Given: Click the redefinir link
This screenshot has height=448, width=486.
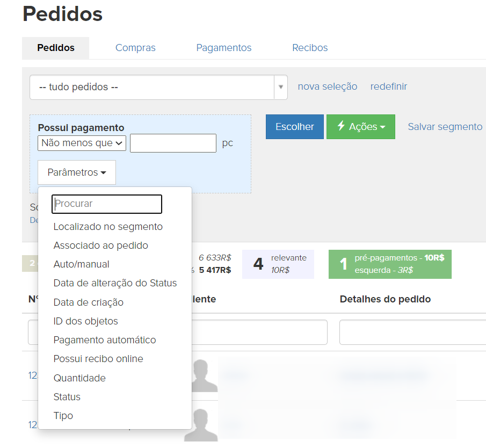Looking at the screenshot, I should [x=389, y=86].
